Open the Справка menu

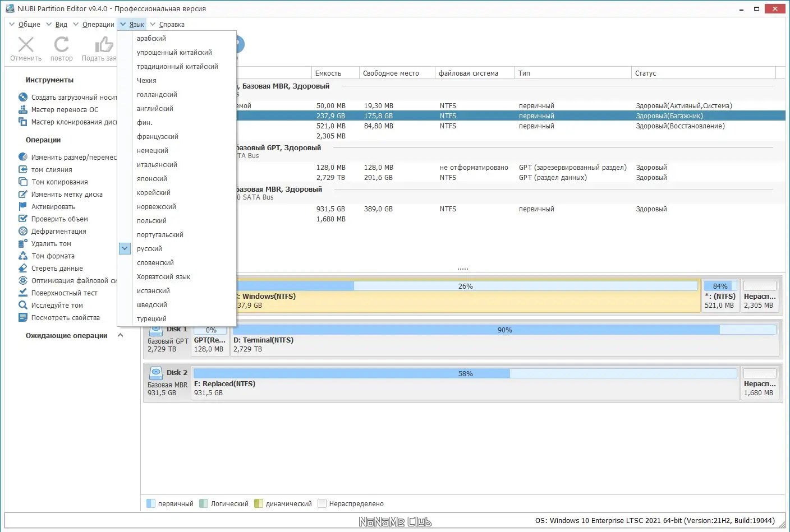pyautogui.click(x=171, y=24)
